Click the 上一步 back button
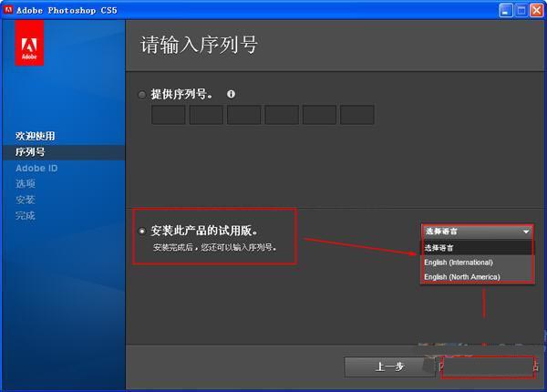Screen dimensions: 547x392 [389, 366]
